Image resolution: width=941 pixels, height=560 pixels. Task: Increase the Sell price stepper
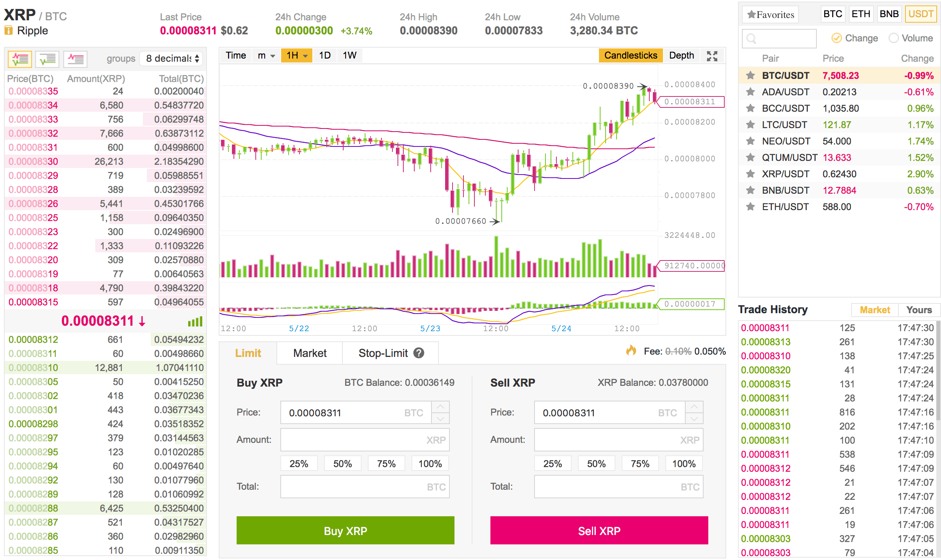(694, 407)
